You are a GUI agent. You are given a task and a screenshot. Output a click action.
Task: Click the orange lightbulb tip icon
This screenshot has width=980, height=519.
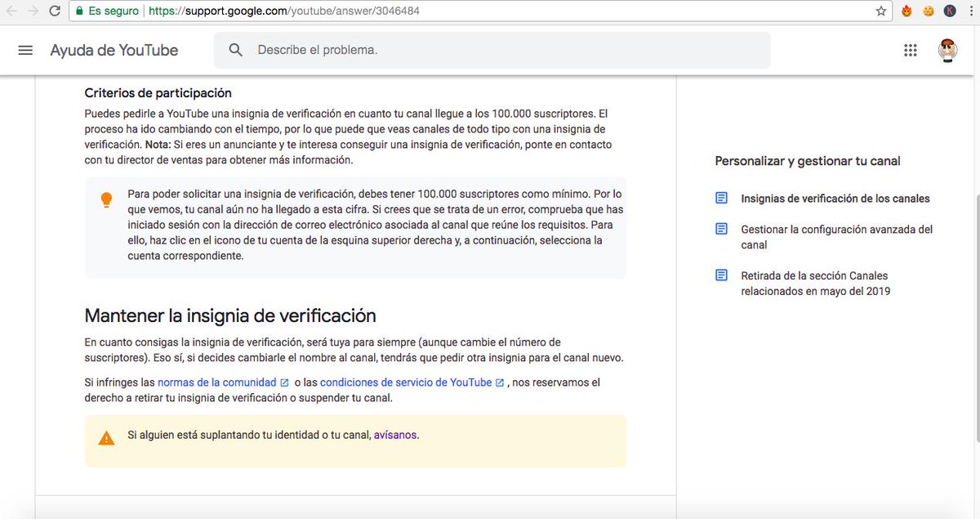(x=106, y=200)
